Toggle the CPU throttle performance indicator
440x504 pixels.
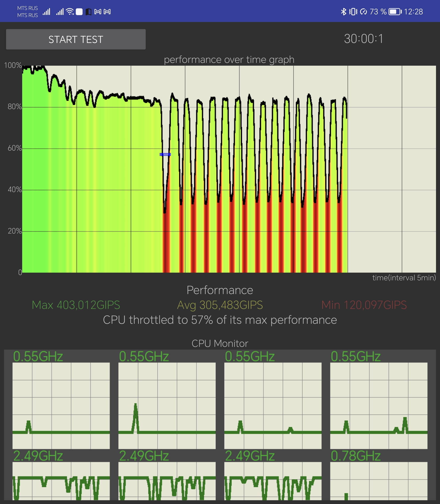point(220,320)
